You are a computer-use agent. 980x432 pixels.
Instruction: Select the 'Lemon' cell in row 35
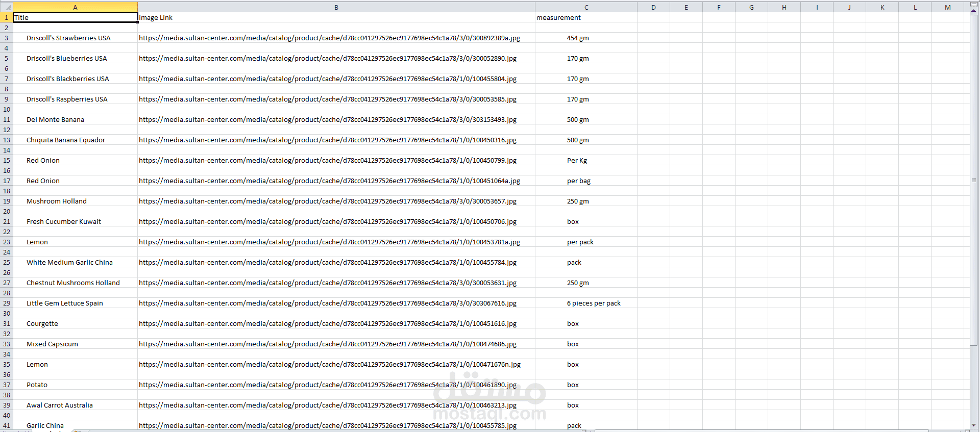point(75,364)
